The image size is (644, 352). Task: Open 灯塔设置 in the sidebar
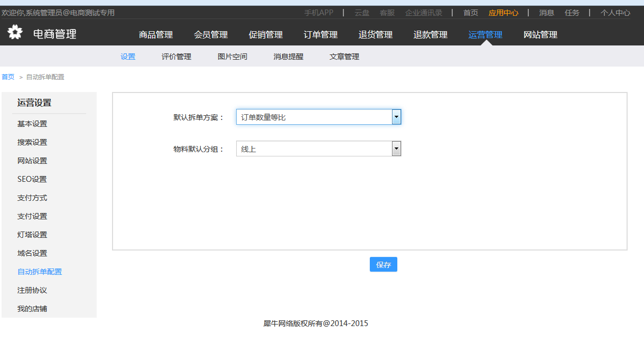pos(32,235)
